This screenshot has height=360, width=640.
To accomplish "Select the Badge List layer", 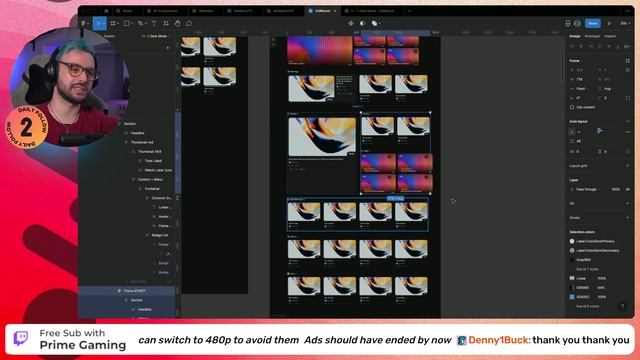I will (160, 235).
